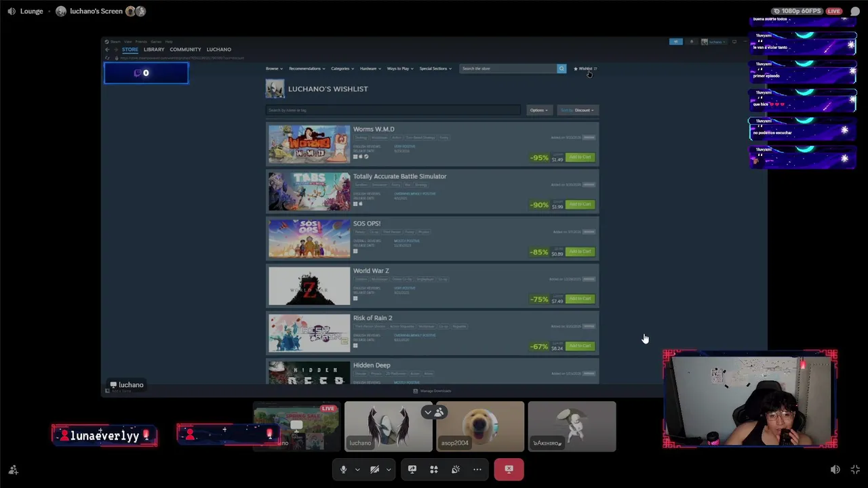Switch to Steam LIBRARY tab

(154, 49)
